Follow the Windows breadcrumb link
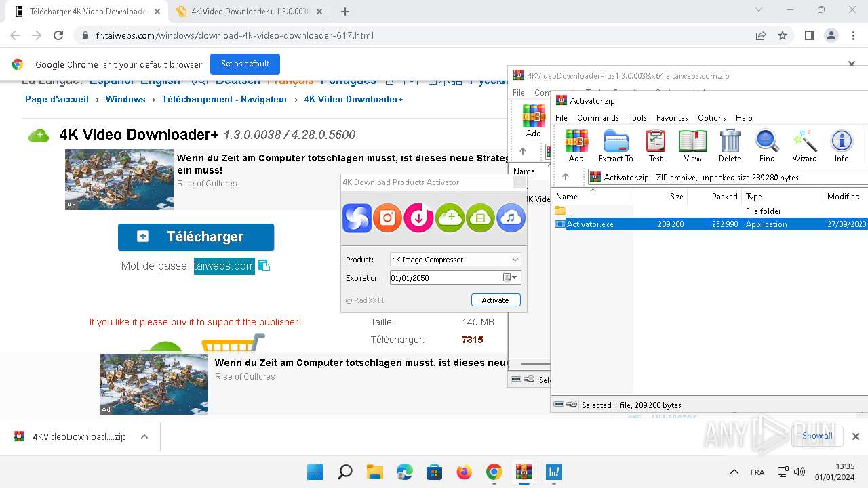Viewport: 868px width, 488px height. point(125,99)
